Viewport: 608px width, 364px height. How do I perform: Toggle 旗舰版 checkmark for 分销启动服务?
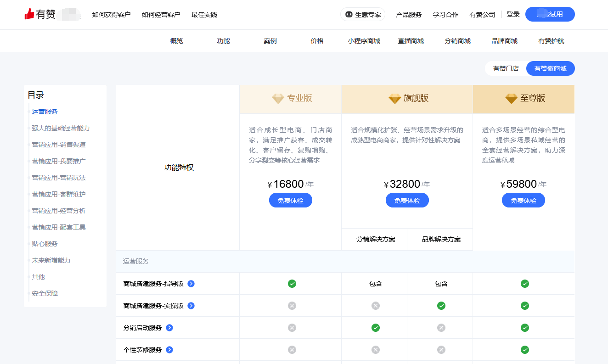375,328
